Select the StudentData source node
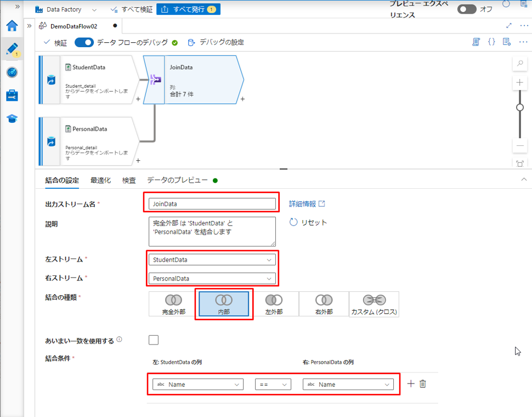 pos(90,80)
